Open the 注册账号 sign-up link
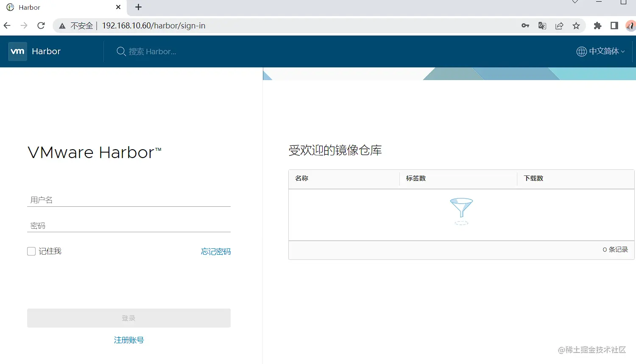Image resolution: width=636 pixels, height=364 pixels. point(129,340)
